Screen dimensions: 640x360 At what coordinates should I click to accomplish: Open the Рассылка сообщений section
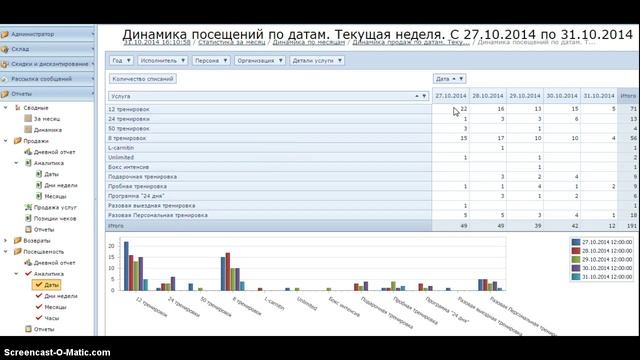coord(47,79)
